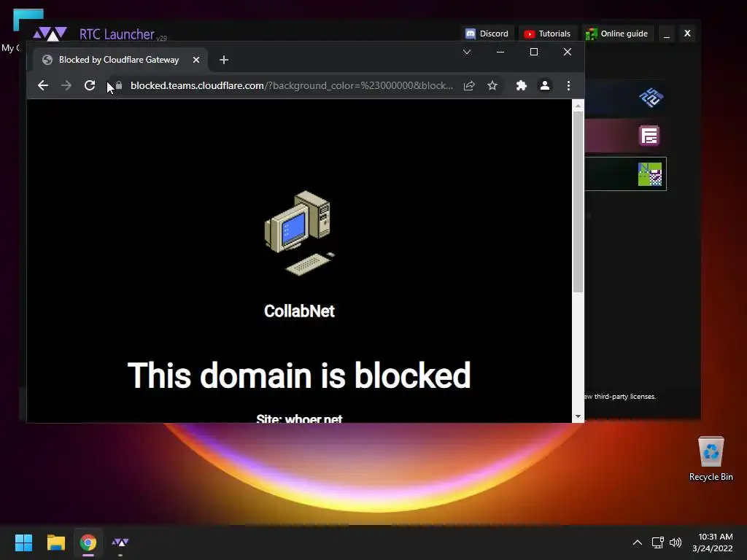Image resolution: width=747 pixels, height=560 pixels.
Task: Click scrollbar up arrow in Chrome
Action: [578, 105]
